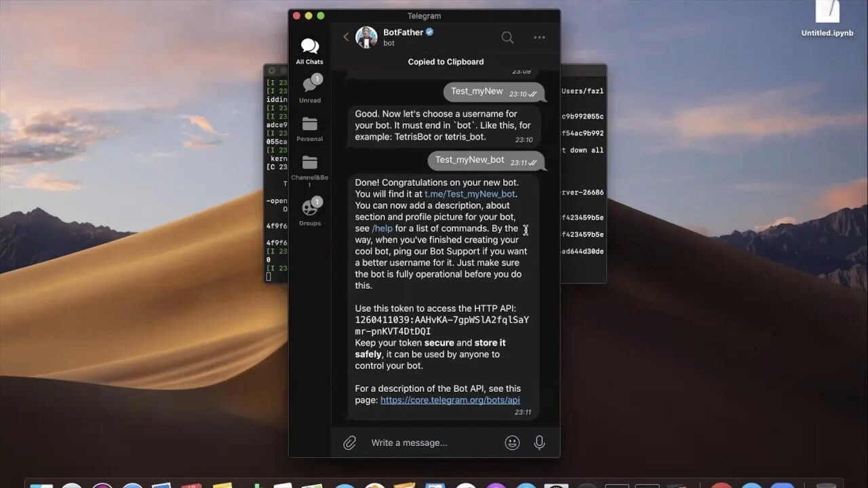Open the core.telegram.org/bots/api link

tap(450, 400)
